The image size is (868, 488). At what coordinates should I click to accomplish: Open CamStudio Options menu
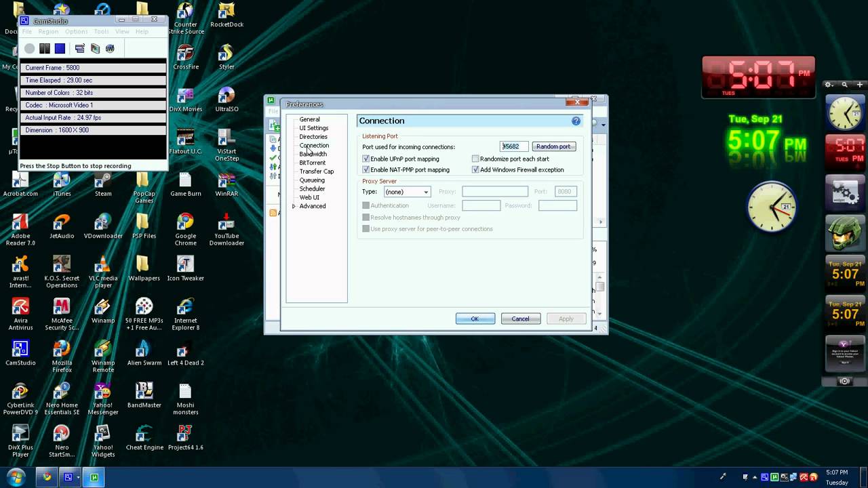76,32
